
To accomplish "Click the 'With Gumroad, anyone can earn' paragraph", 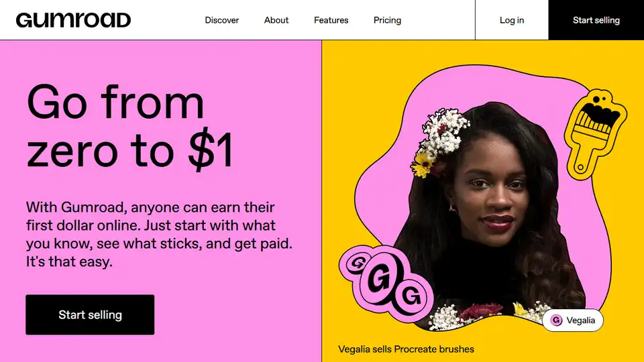I will coord(160,234).
